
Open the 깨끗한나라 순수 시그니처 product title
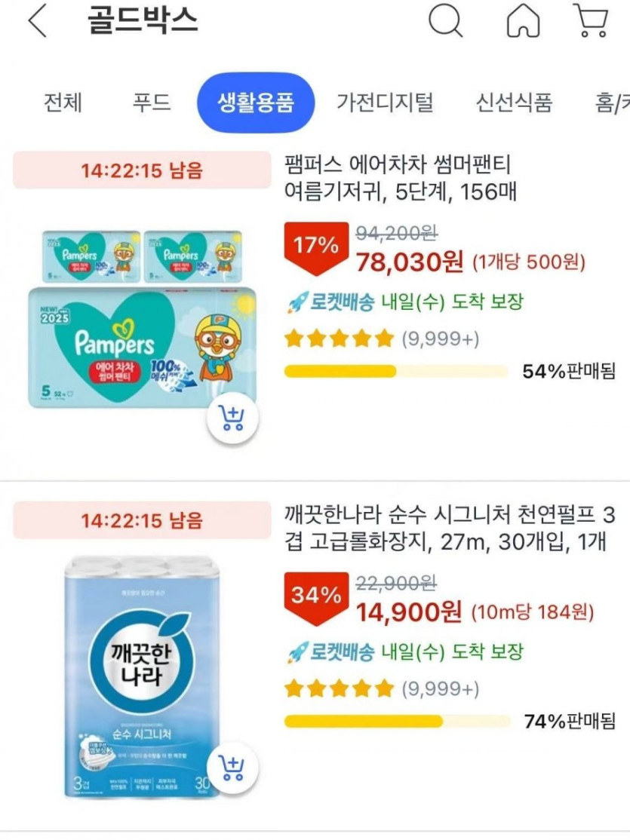click(450, 529)
